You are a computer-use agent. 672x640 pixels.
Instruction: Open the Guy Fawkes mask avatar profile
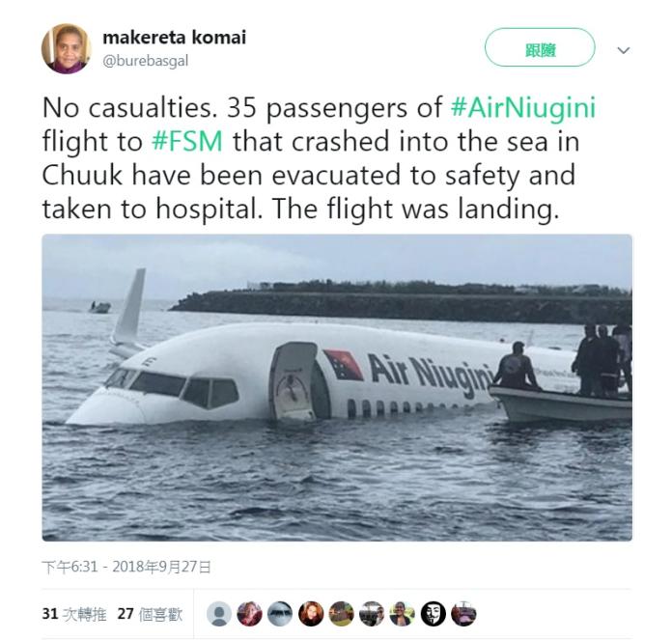[432, 614]
